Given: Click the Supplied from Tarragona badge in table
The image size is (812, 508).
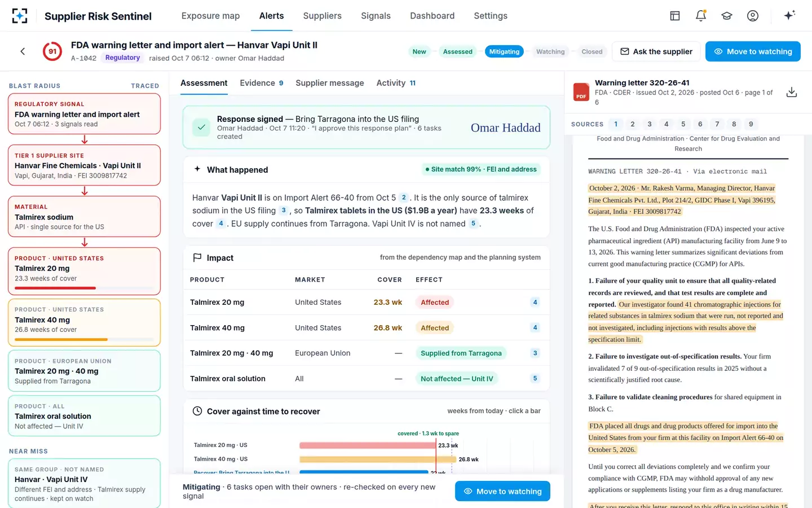Looking at the screenshot, I should pyautogui.click(x=461, y=353).
